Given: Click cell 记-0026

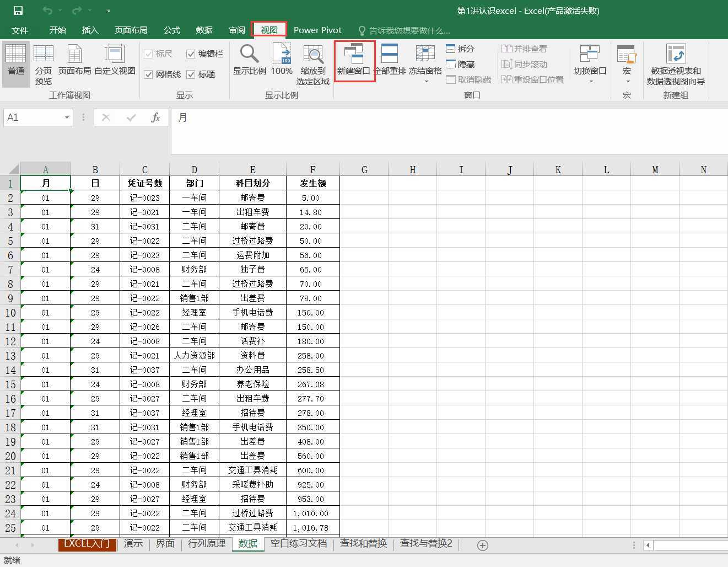Looking at the screenshot, I should (x=145, y=327).
